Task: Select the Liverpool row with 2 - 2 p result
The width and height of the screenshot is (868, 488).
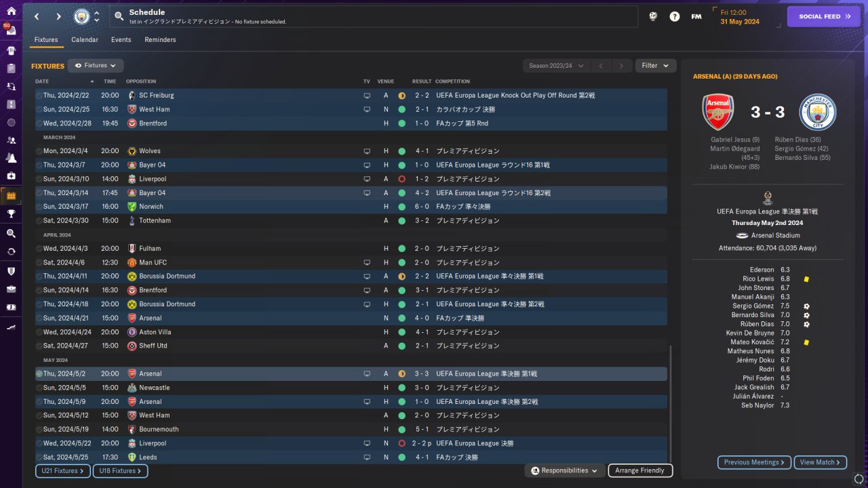Action: (351, 443)
